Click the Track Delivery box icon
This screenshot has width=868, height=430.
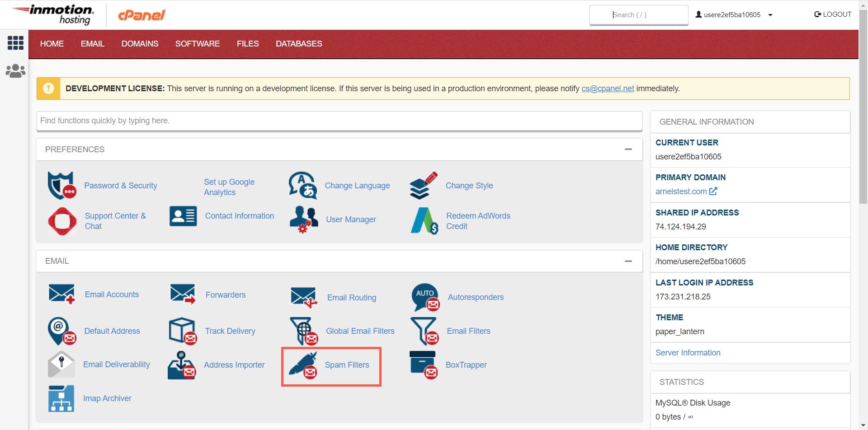tap(183, 331)
